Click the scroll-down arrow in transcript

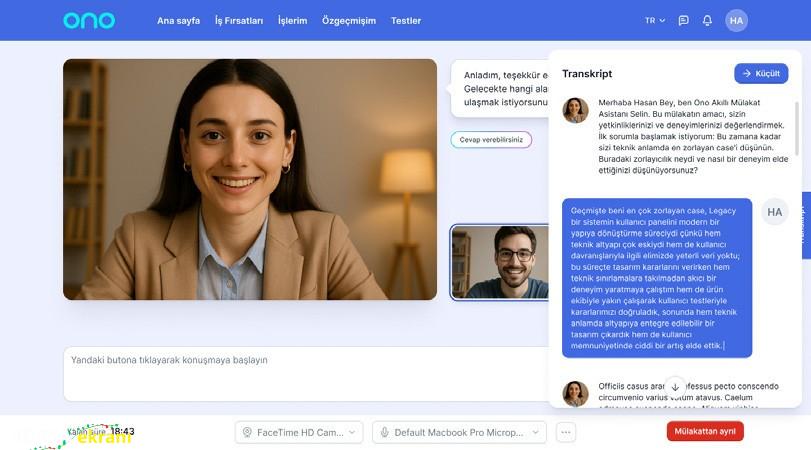click(675, 387)
